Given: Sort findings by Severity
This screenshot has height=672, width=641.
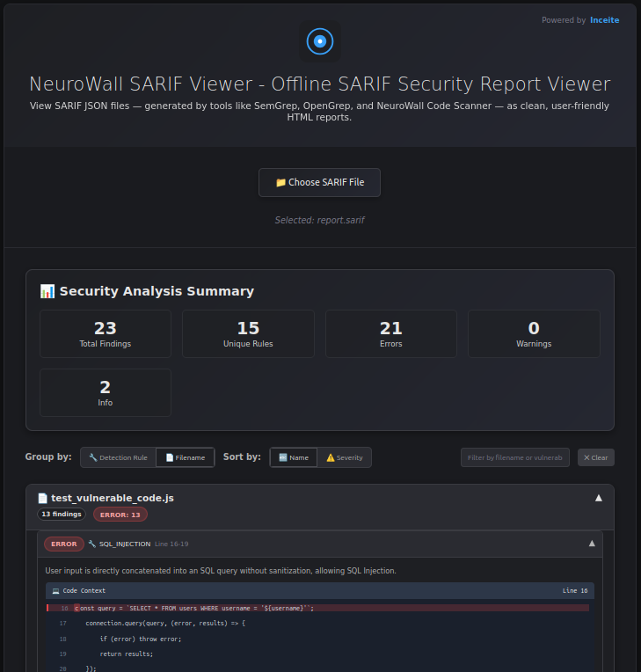Looking at the screenshot, I should click(345, 457).
